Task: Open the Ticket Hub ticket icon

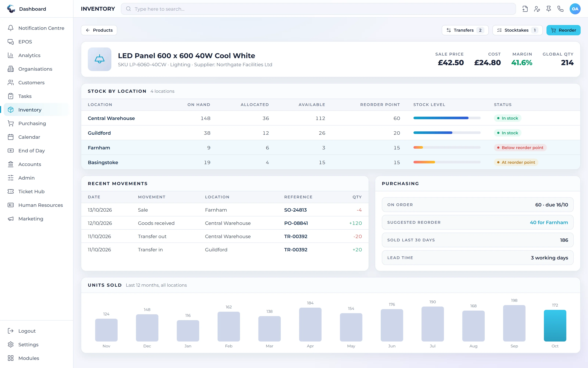Action: coord(11,192)
